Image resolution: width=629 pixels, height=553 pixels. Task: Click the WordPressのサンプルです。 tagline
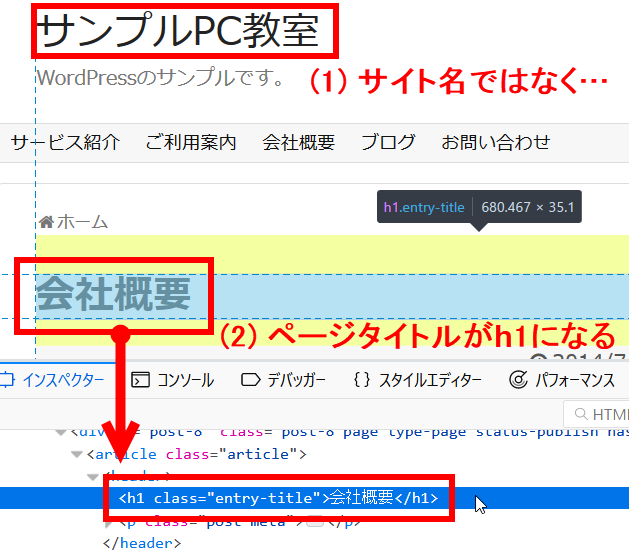tap(161, 78)
